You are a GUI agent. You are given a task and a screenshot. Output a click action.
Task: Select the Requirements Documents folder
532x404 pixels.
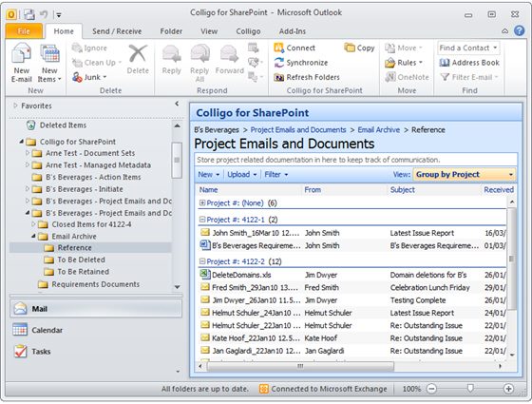[x=95, y=284]
